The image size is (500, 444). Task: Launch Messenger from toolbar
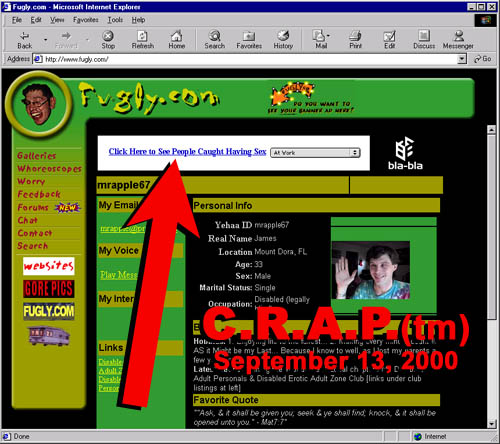pyautogui.click(x=458, y=40)
